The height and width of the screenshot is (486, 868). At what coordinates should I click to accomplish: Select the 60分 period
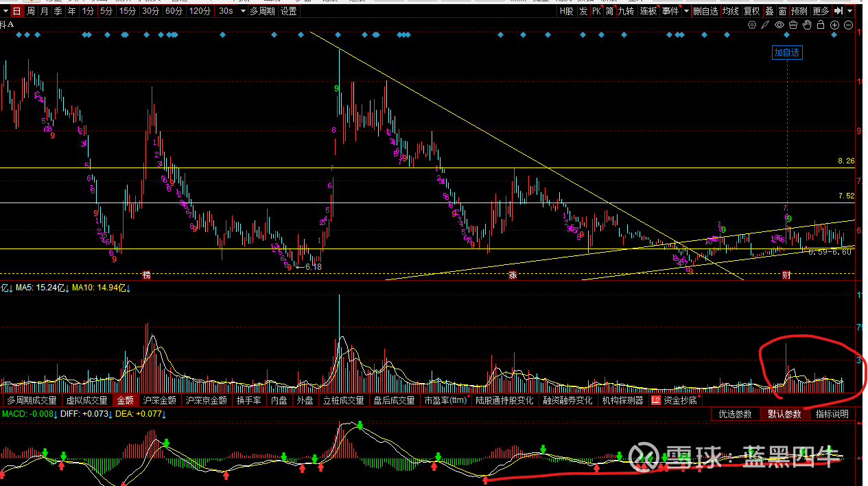coord(174,11)
